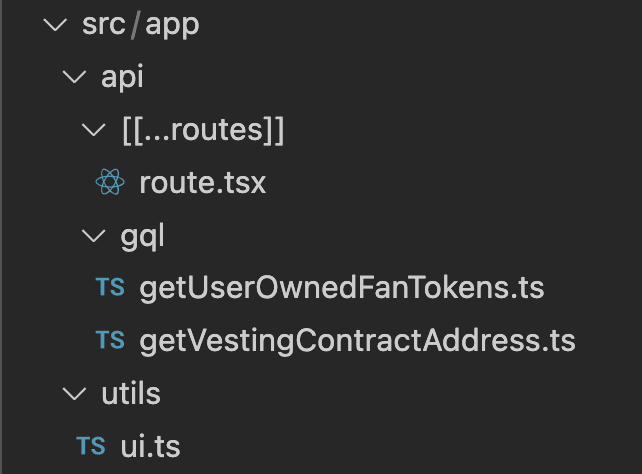Screen dimensions: 642x474
Task: Collapse the gql folder chevron
Action: point(94,236)
